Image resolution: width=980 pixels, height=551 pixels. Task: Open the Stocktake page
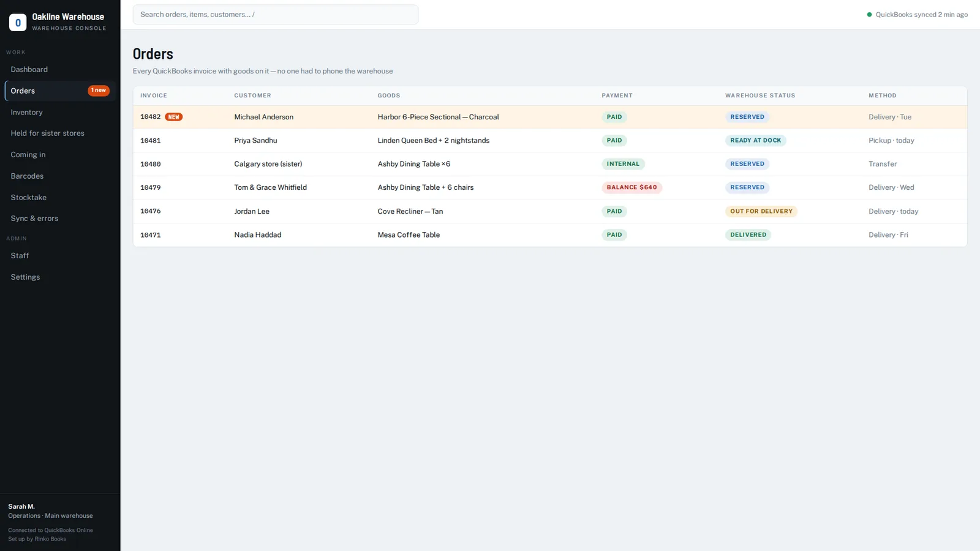pos(60,197)
